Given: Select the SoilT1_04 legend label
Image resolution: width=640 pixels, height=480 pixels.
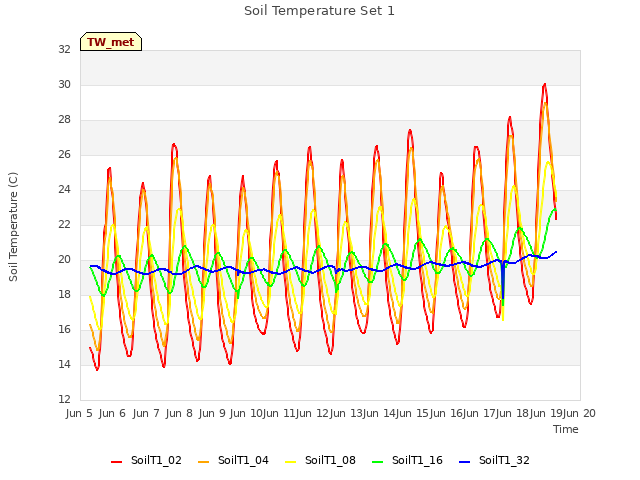Looking at the screenshot, I should (x=243, y=460).
